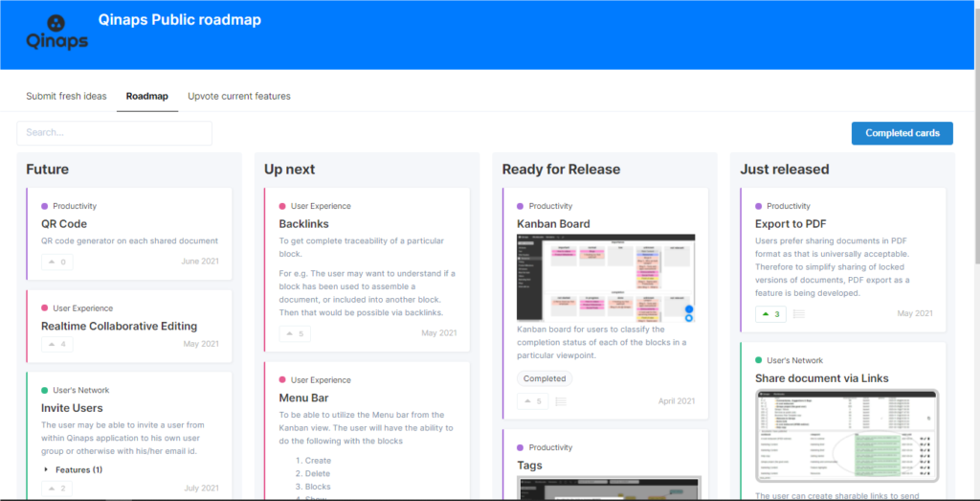Click User Experience label on Menu Bar card

321,379
